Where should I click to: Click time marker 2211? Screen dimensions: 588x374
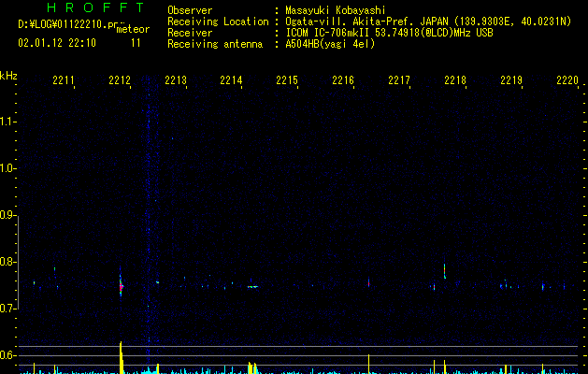click(x=64, y=80)
